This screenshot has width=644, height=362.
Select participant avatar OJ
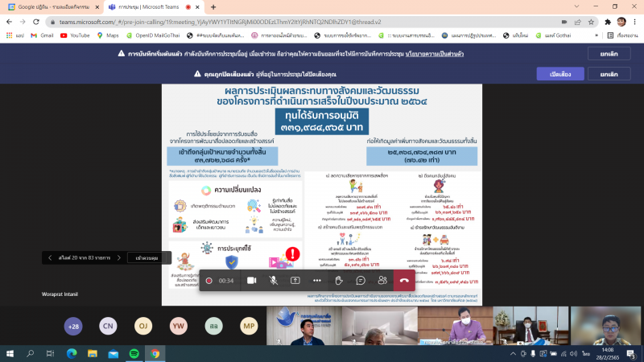(x=143, y=327)
